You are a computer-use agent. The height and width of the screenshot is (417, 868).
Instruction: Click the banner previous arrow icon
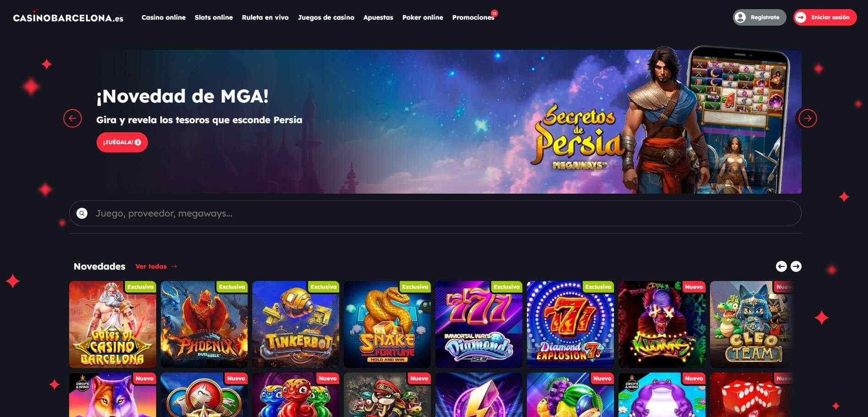(72, 119)
